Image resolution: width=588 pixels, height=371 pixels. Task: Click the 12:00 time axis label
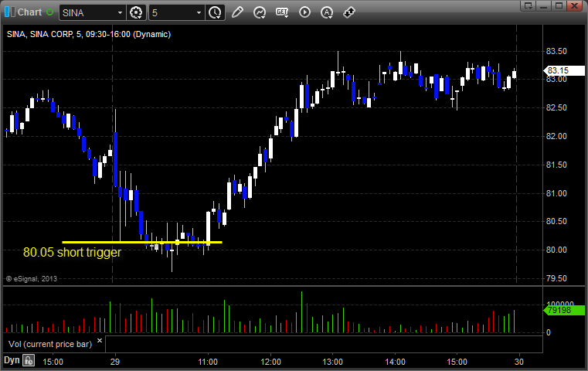pos(270,362)
